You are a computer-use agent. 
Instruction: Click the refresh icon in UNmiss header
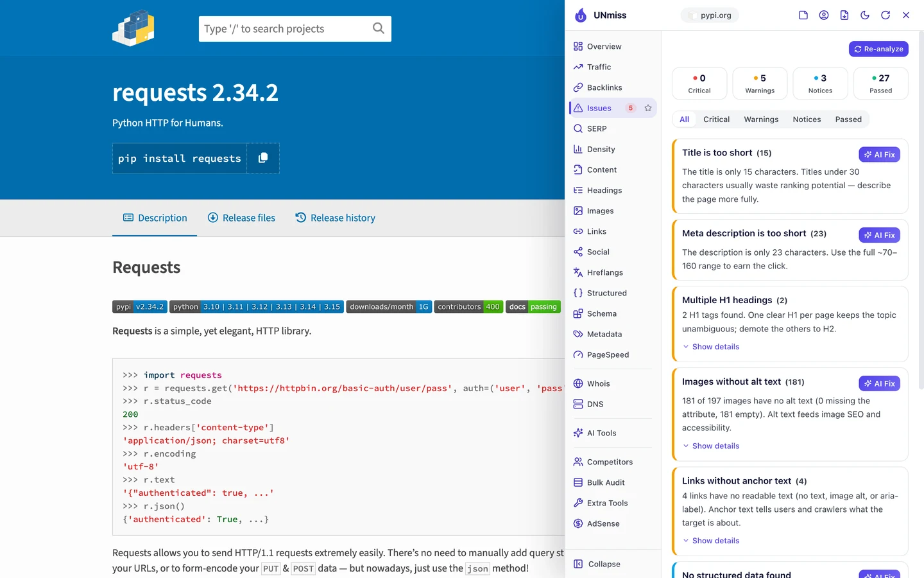[886, 15]
